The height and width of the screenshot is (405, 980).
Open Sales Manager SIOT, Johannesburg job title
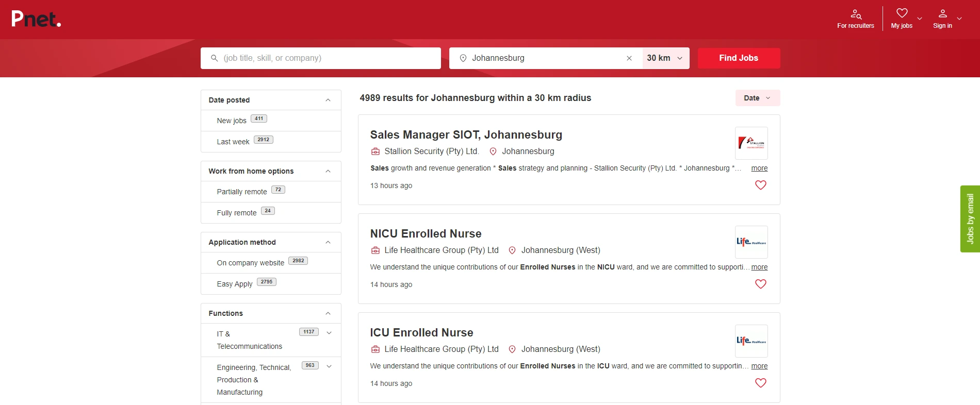click(466, 135)
